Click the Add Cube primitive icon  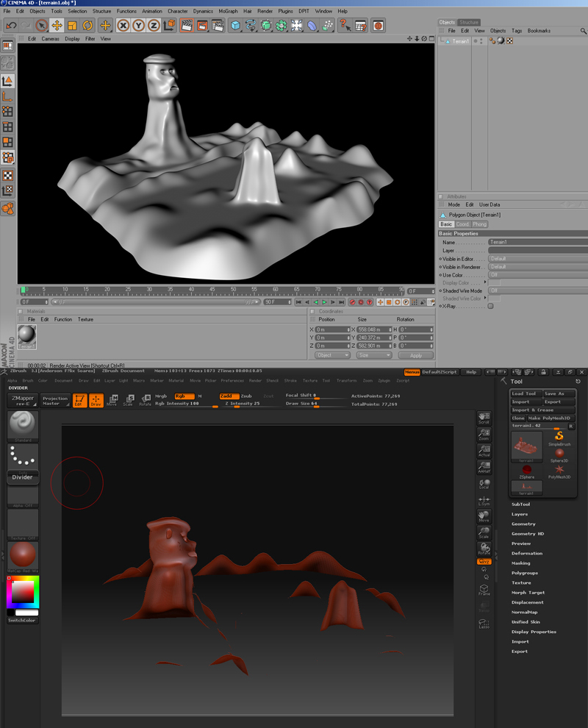(236, 25)
